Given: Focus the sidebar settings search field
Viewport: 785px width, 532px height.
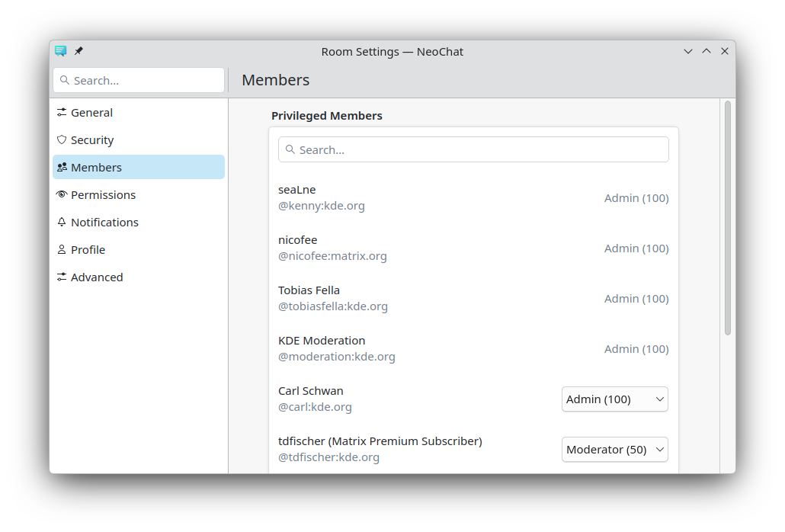Looking at the screenshot, I should (139, 81).
